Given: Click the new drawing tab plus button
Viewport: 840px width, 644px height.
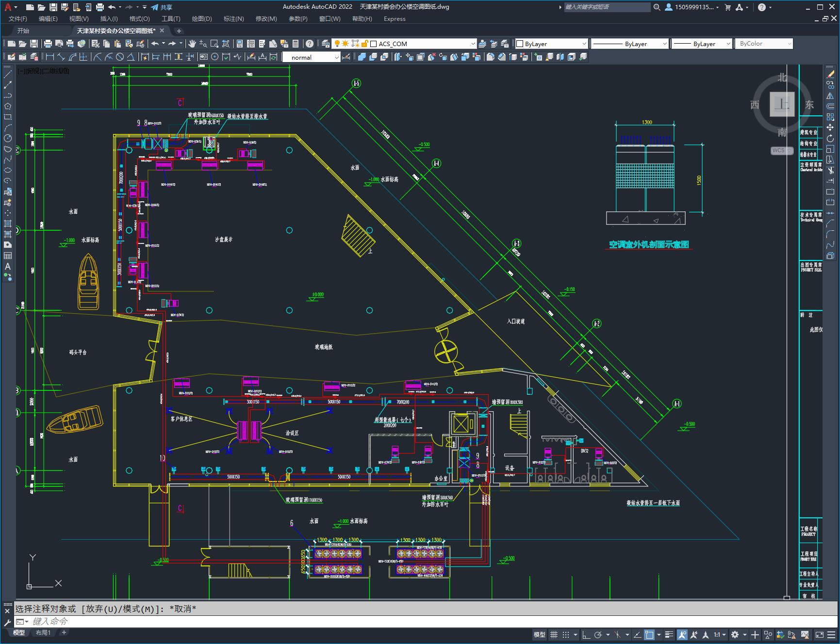Looking at the screenshot, I should coord(179,31).
